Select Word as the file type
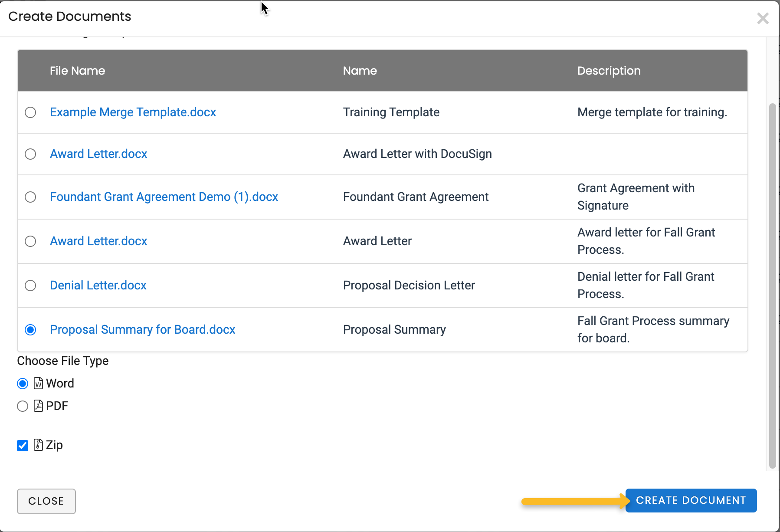This screenshot has height=532, width=780. 22,383
